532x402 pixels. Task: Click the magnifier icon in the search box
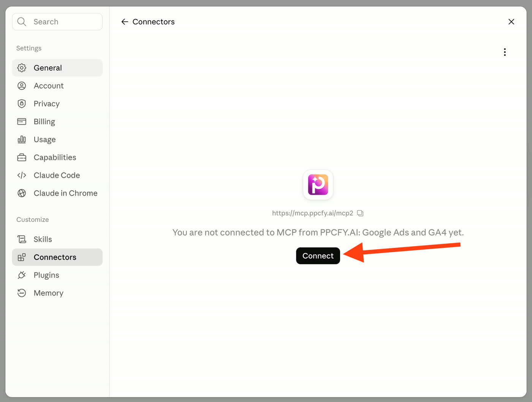pyautogui.click(x=22, y=22)
